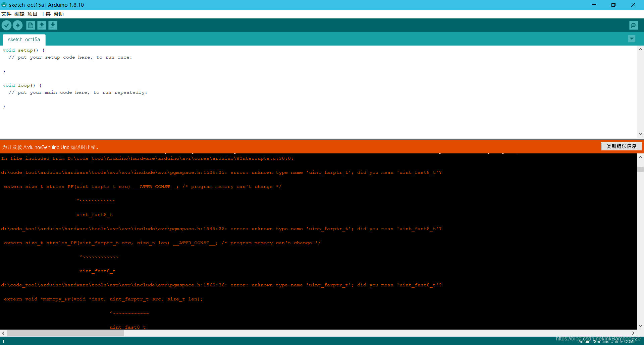644x345 pixels.
Task: Open the 工具 menu
Action: pos(45,14)
